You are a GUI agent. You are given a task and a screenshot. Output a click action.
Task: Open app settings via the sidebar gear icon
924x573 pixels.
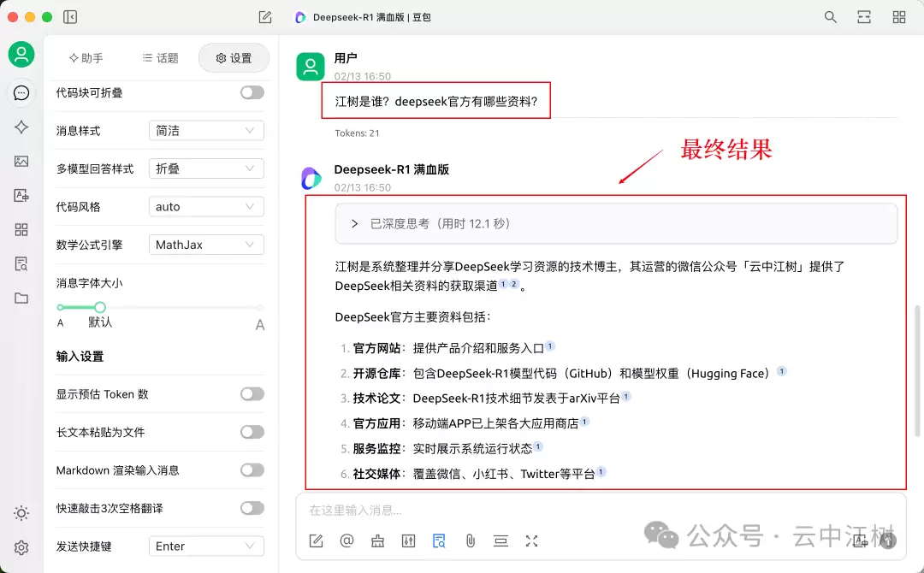(21, 547)
